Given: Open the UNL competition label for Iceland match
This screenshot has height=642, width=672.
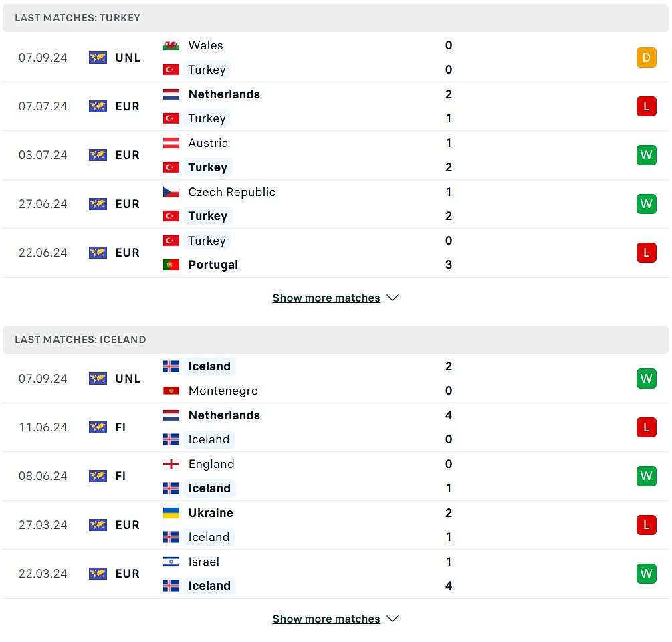Looking at the screenshot, I should pos(128,379).
